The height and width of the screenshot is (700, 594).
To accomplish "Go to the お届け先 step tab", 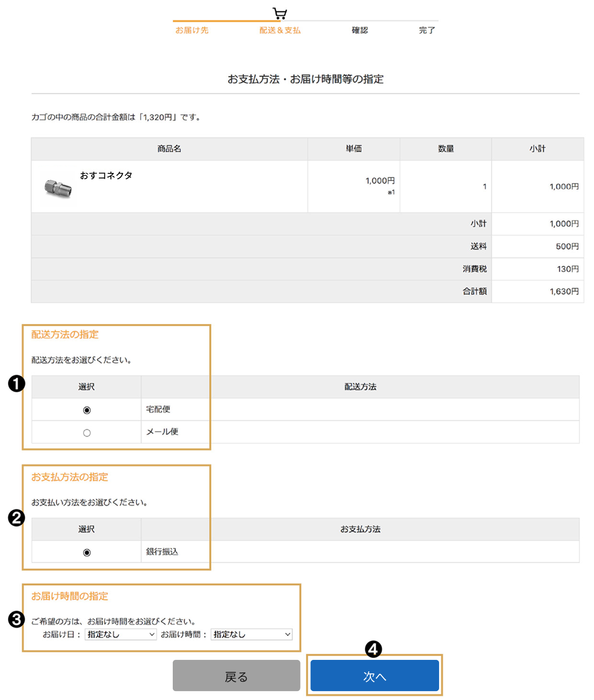I will pos(192,30).
